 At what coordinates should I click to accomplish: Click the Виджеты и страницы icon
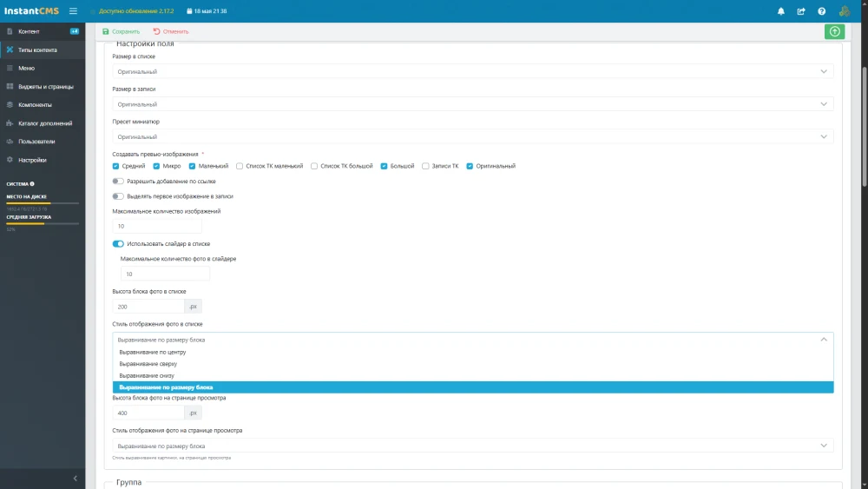(x=10, y=86)
